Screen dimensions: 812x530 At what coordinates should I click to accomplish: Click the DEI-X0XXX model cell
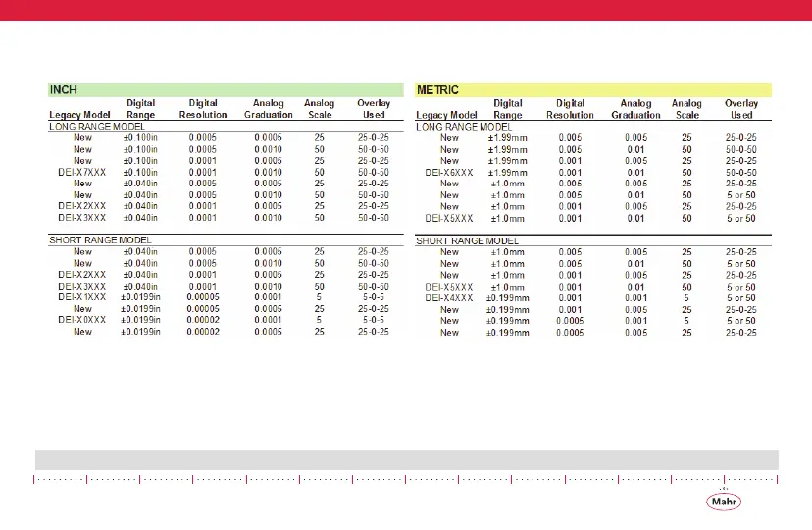click(x=81, y=320)
